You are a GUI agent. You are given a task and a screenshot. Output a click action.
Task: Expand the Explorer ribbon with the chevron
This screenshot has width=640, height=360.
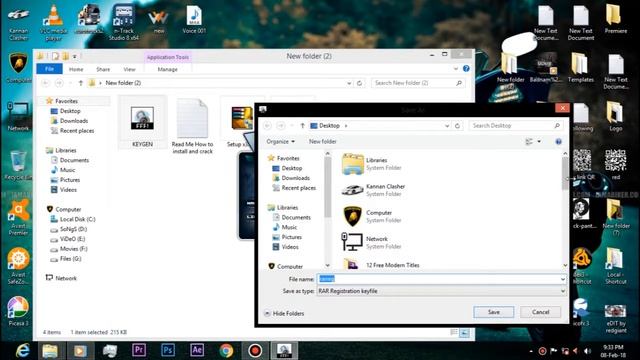[x=456, y=69]
